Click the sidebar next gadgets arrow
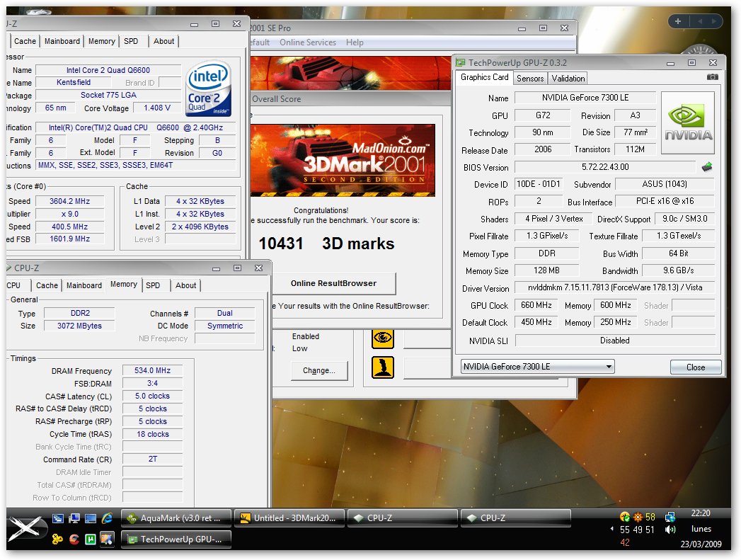This screenshot has height=560, width=741. pos(713,21)
